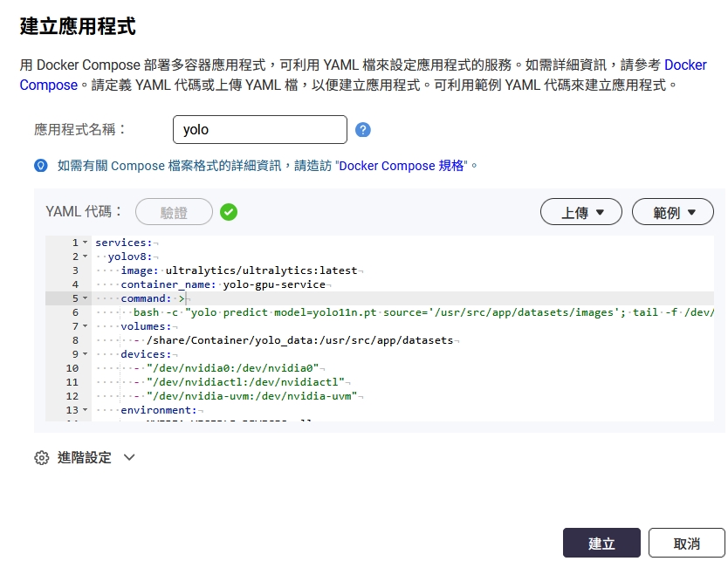Open the Docker Compose link in the description

(685, 65)
